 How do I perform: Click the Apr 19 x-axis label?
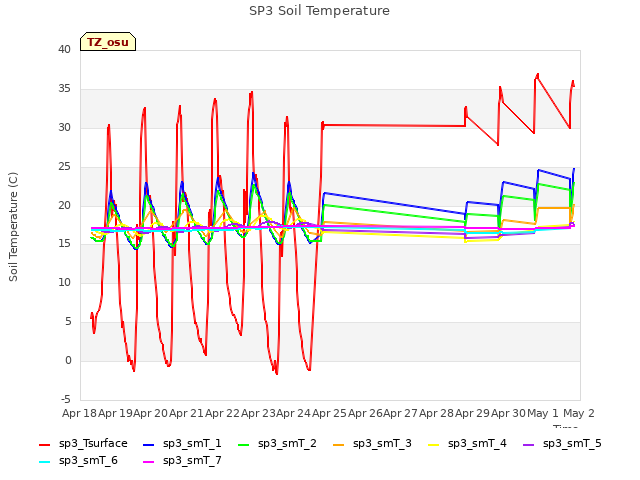[115, 413]
